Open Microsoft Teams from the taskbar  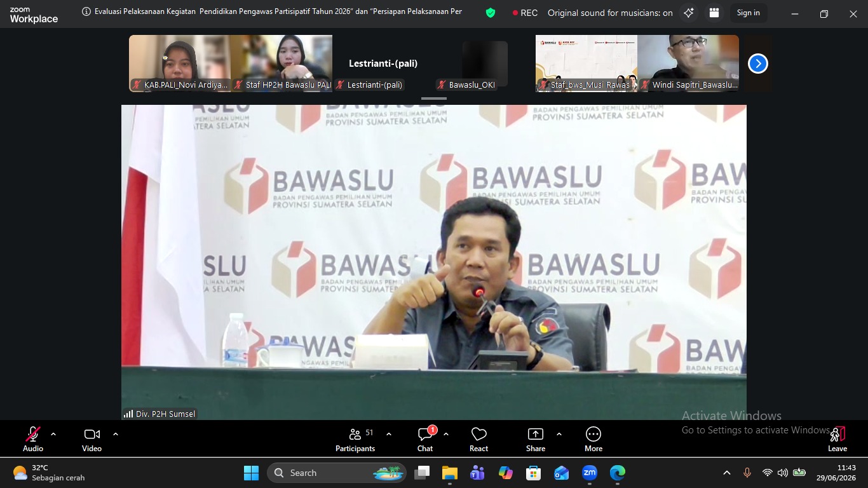pos(477,473)
